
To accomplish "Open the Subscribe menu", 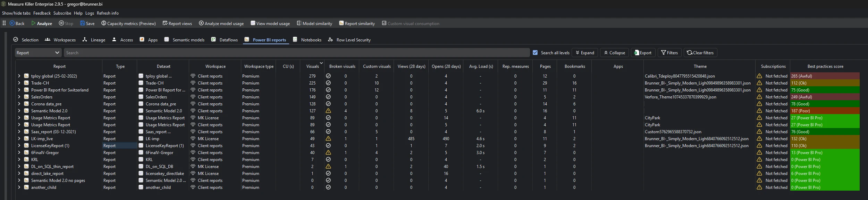I will click(62, 13).
